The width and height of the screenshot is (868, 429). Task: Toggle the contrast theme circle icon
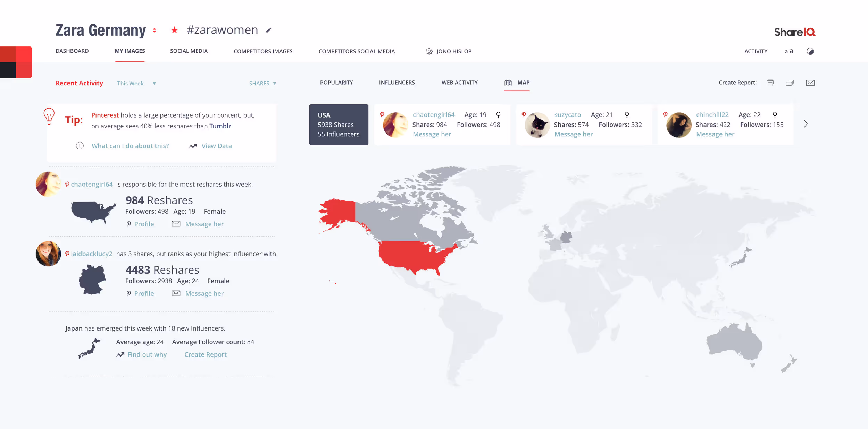(x=810, y=51)
